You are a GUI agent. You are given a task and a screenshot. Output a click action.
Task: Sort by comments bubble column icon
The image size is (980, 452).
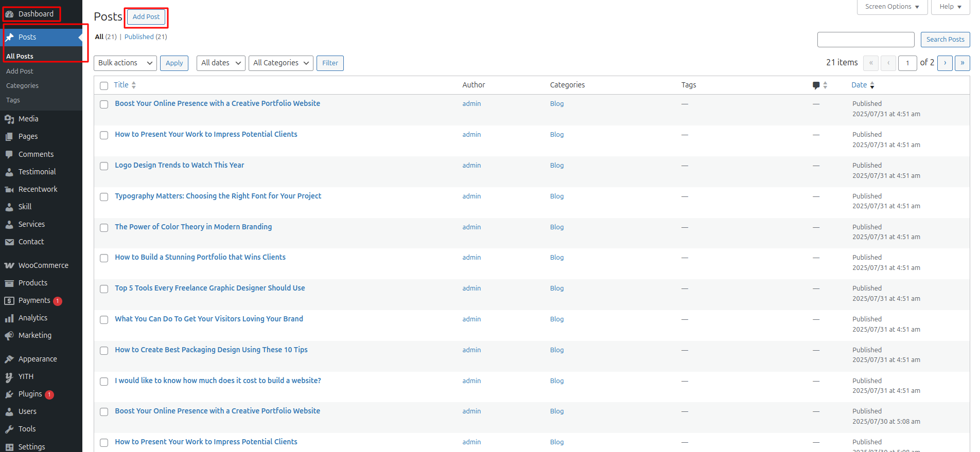point(816,85)
